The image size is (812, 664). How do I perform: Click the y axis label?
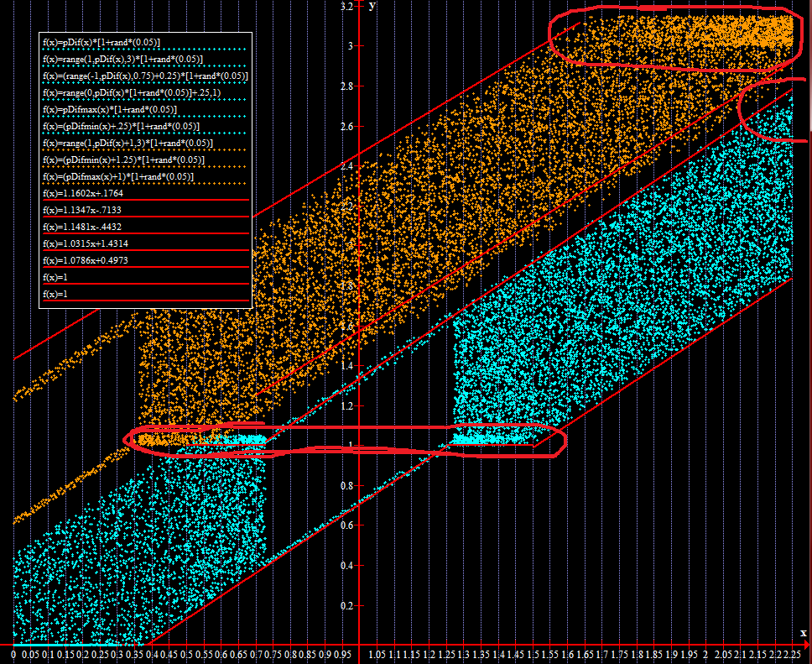372,6
